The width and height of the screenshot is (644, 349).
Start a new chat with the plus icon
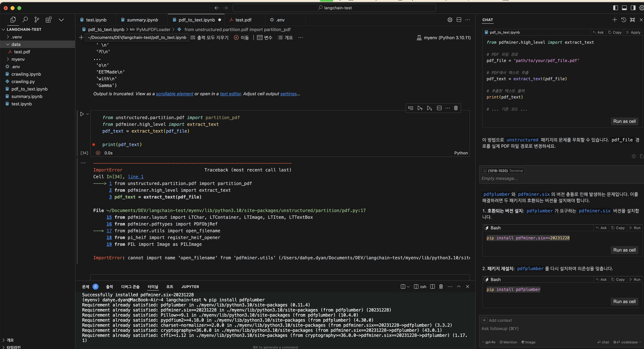click(x=615, y=20)
